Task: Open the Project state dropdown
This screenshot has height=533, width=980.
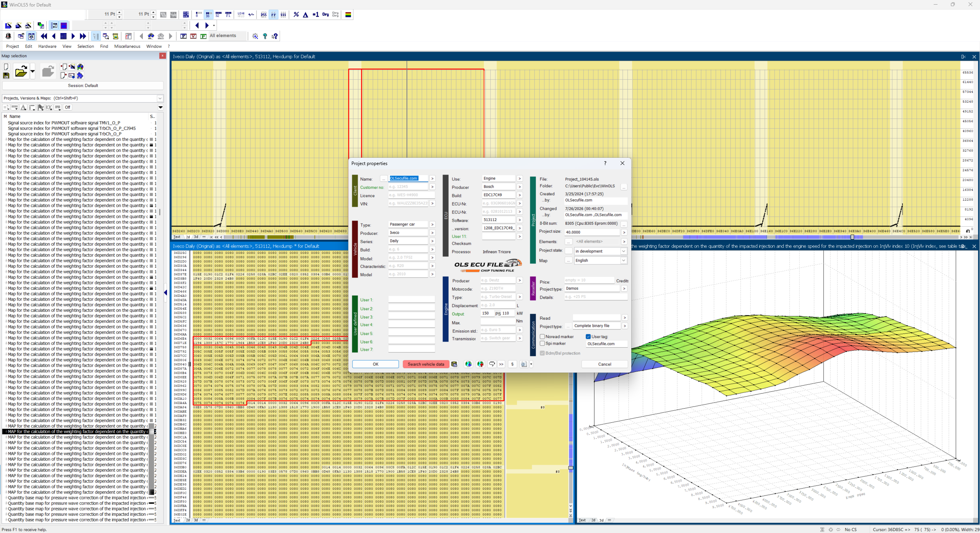Action: coord(624,251)
